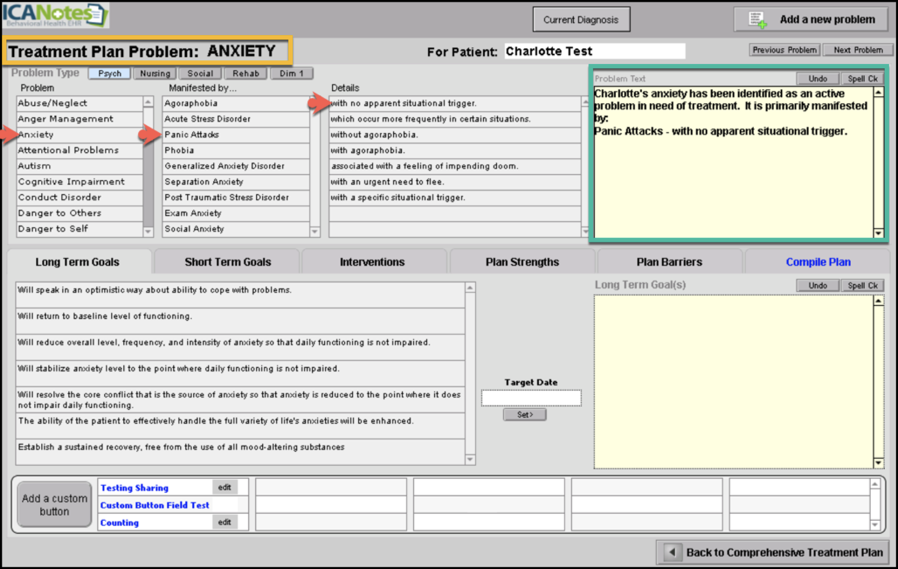The image size is (898, 569).
Task: Click the Target Date input field
Action: 531,398
